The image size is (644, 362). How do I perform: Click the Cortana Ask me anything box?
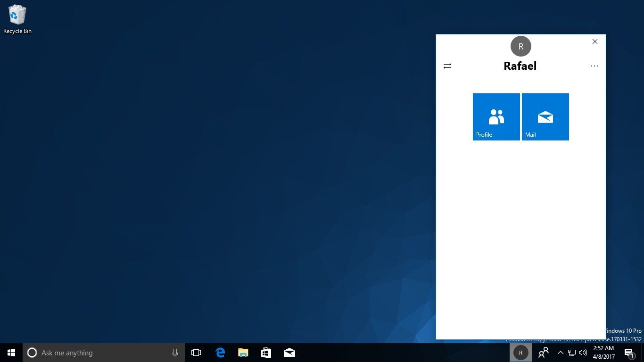104,353
